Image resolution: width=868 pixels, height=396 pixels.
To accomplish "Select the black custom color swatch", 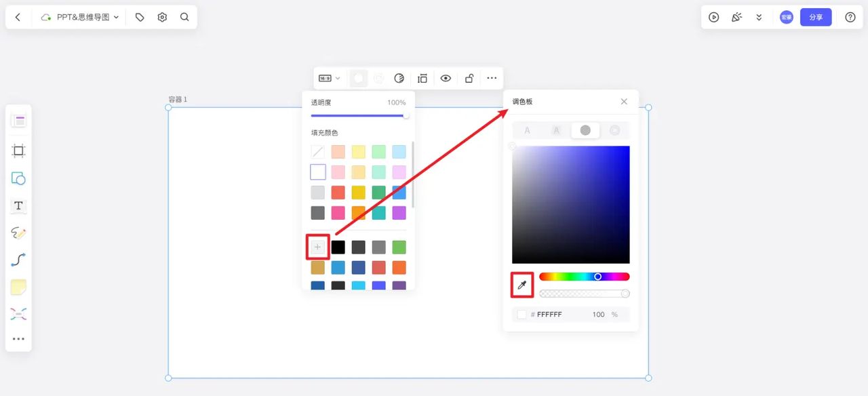I will point(338,248).
